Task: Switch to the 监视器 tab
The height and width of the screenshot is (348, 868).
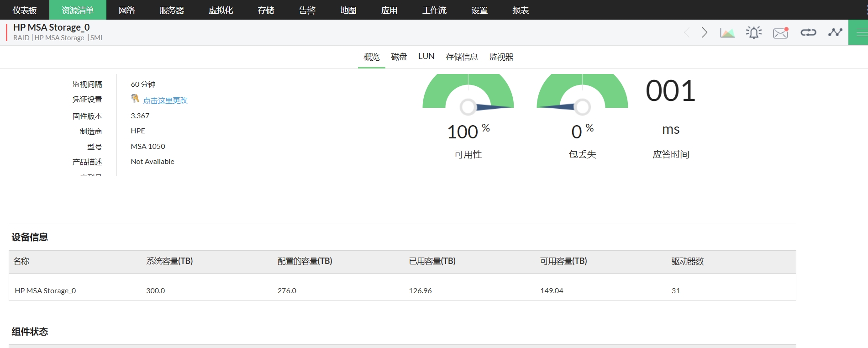Action: pos(501,57)
